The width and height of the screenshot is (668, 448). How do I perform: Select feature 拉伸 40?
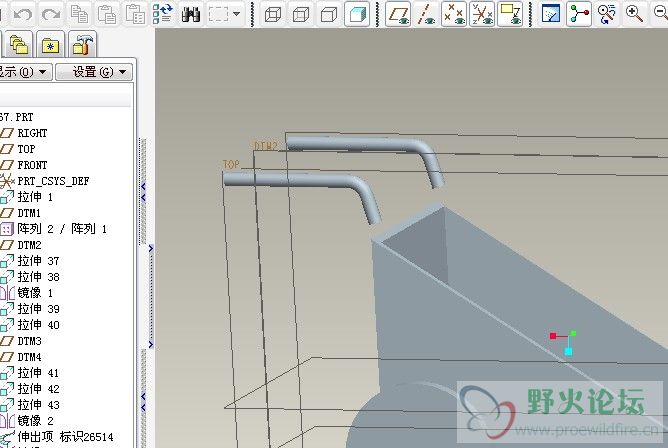[x=38, y=325]
